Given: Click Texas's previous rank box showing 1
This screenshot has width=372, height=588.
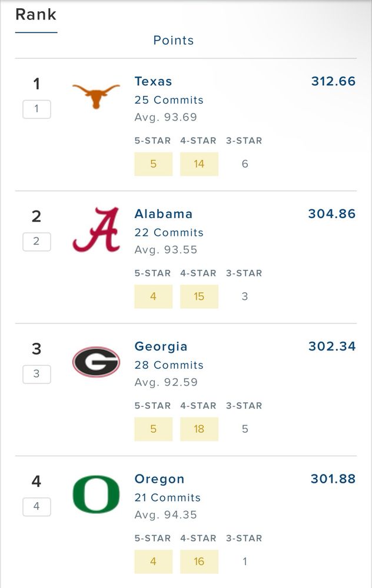Looking at the screenshot, I should pos(36,109).
